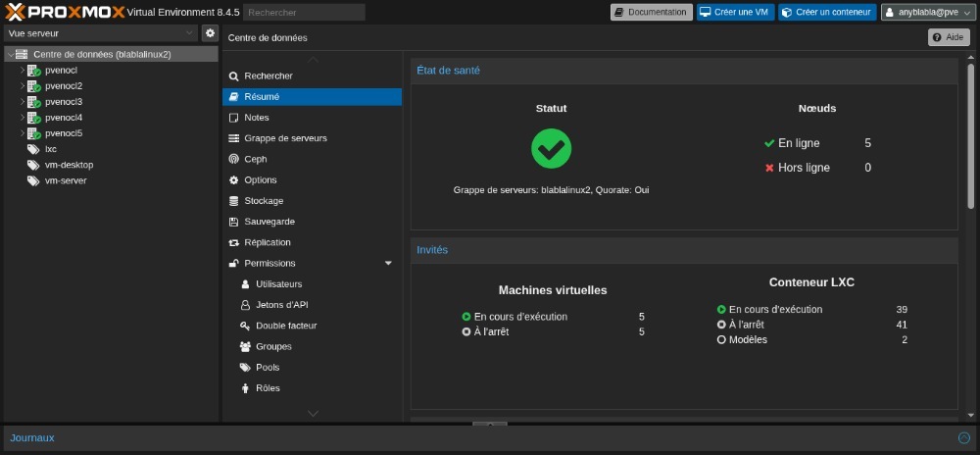Switch to the Notes section
Screen dimensions: 980x455
click(x=256, y=118)
